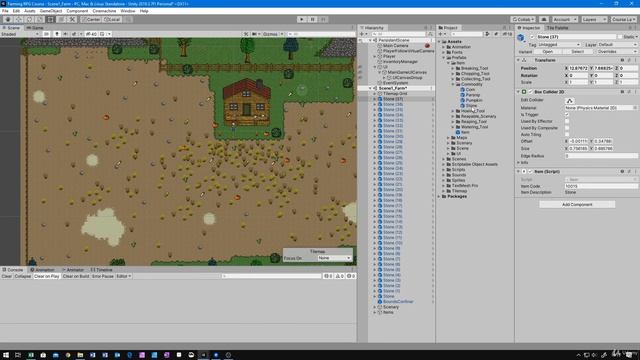Collapse the Transform component
The width and height of the screenshot is (640, 360).
pyautogui.click(x=519, y=60)
